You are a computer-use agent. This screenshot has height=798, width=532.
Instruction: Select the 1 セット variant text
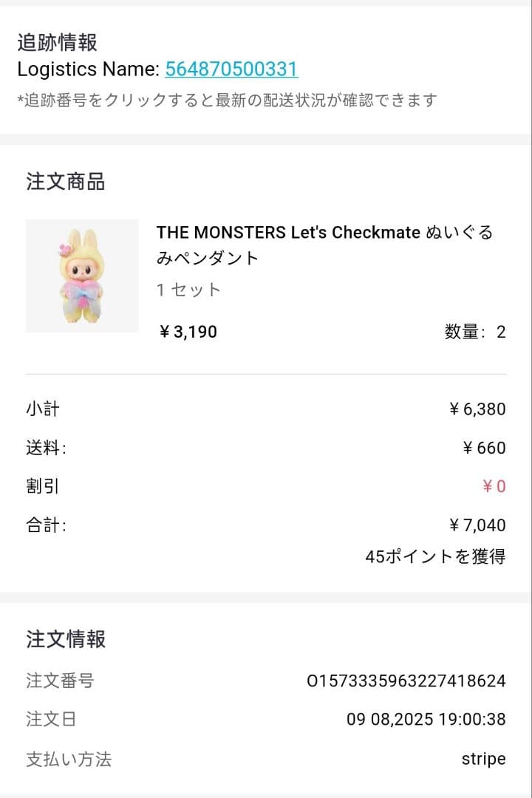click(188, 290)
